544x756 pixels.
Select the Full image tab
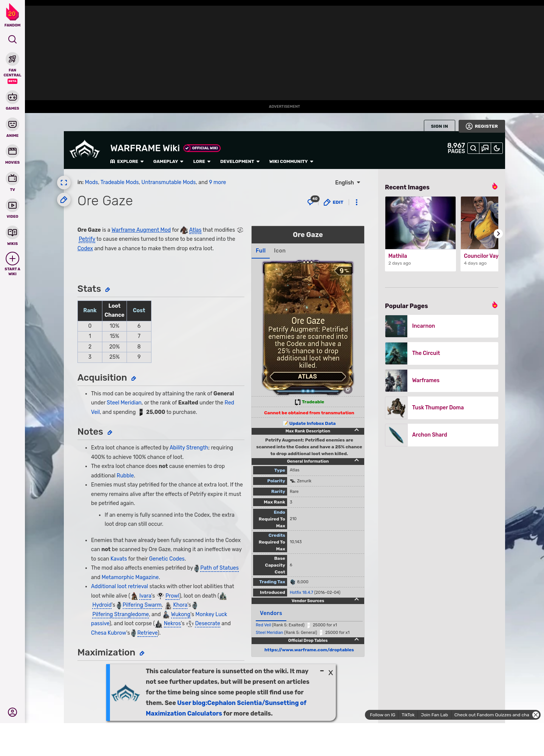[261, 251]
